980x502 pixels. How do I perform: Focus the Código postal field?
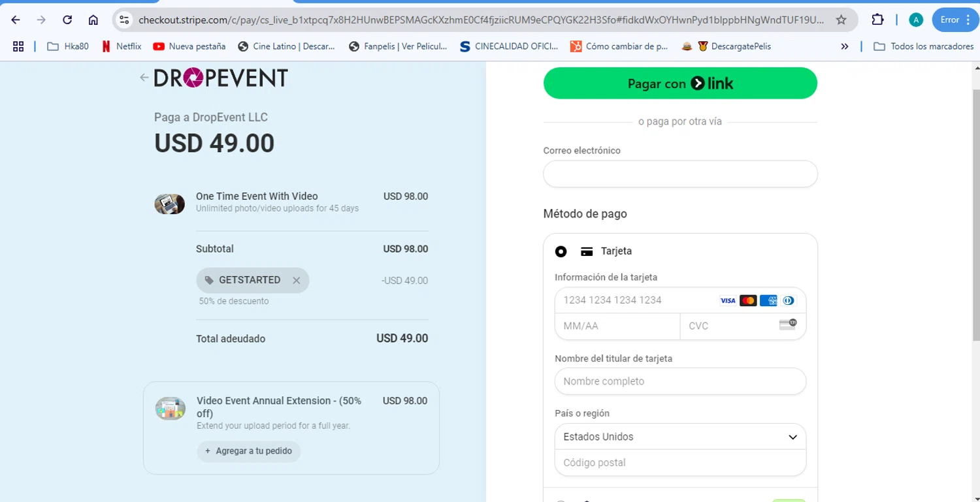[680, 463]
